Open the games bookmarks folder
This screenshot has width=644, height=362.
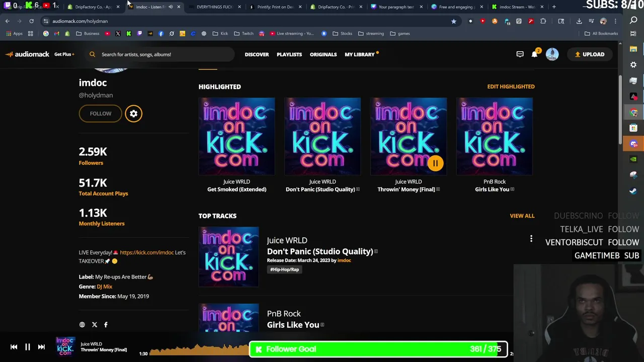click(x=400, y=34)
